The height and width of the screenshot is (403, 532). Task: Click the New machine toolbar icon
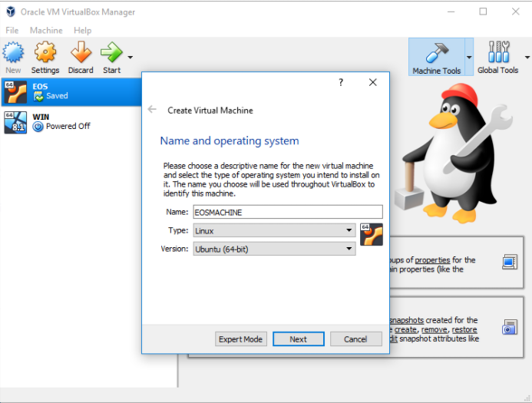pos(13,52)
